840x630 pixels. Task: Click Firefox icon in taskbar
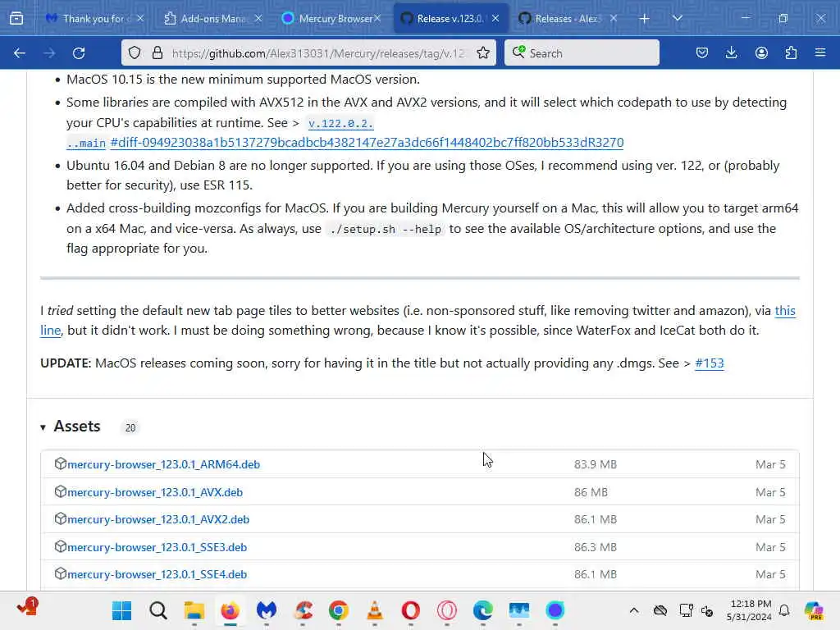pyautogui.click(x=231, y=610)
